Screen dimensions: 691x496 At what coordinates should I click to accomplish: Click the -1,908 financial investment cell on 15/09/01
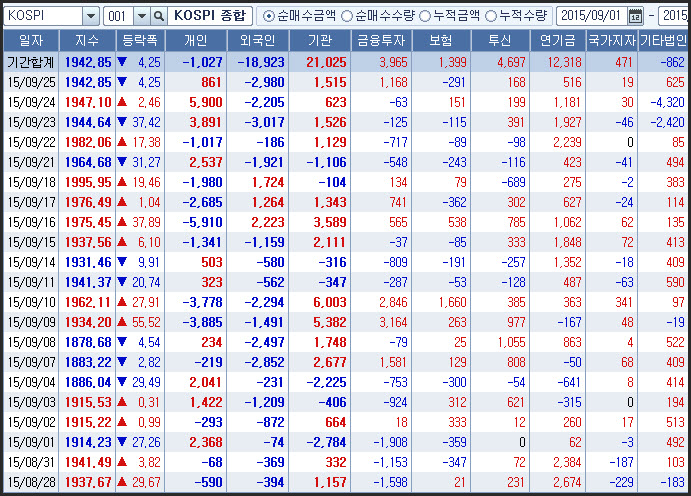pyautogui.click(x=390, y=442)
